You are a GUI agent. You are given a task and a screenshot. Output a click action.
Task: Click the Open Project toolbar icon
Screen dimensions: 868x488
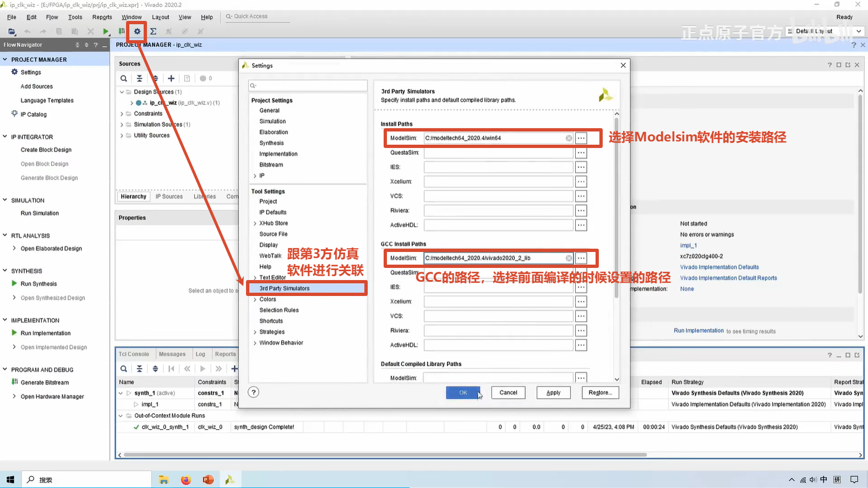[12, 31]
